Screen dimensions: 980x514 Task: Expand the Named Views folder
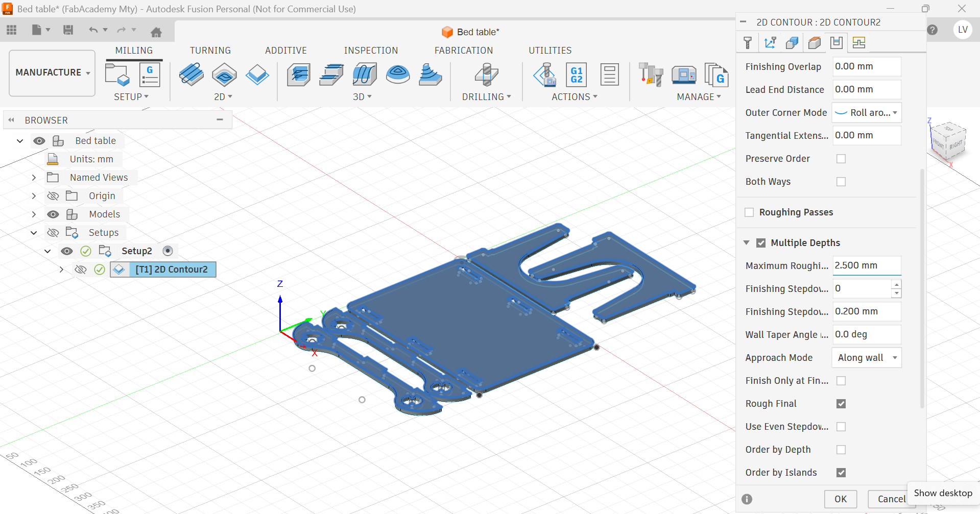point(34,178)
